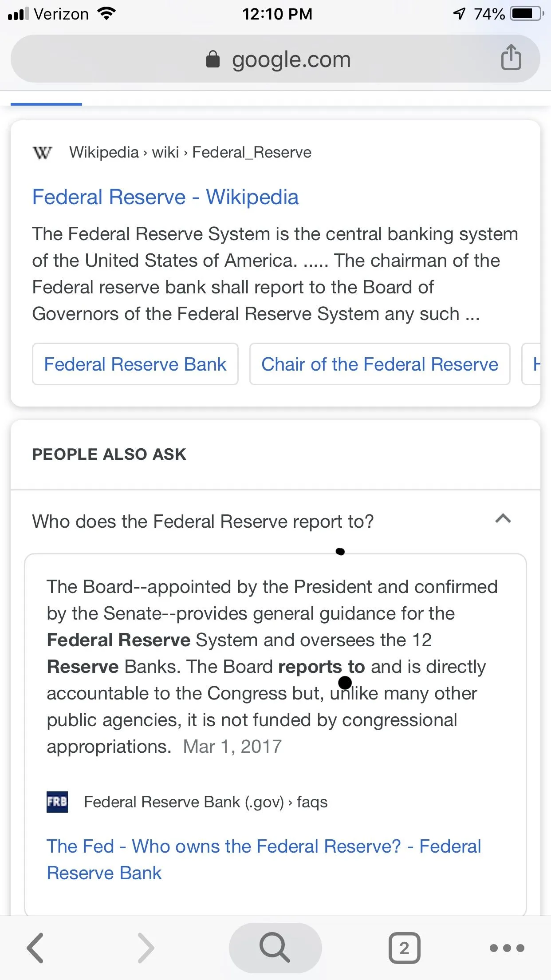Tap the padlock security icon
551x980 pixels.
click(x=213, y=59)
